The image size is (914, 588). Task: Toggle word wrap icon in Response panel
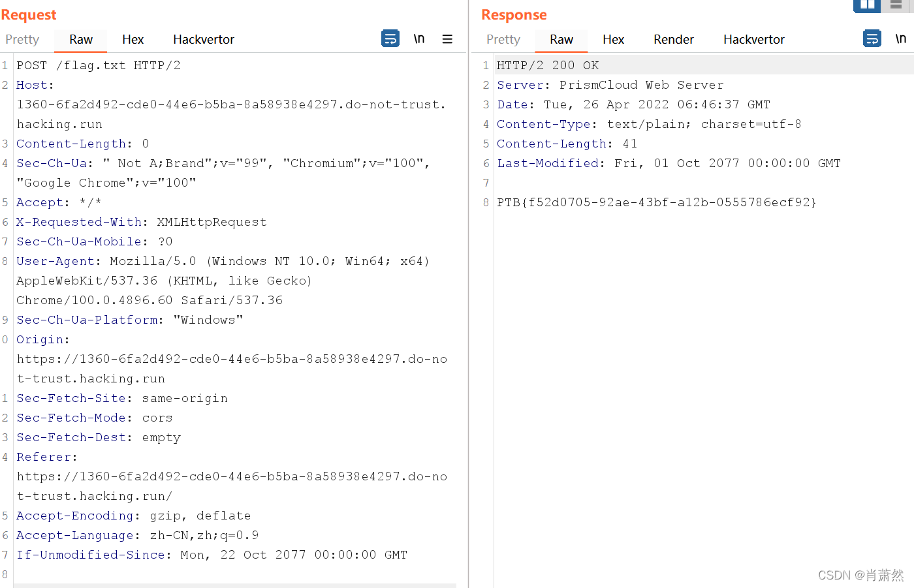(x=872, y=39)
